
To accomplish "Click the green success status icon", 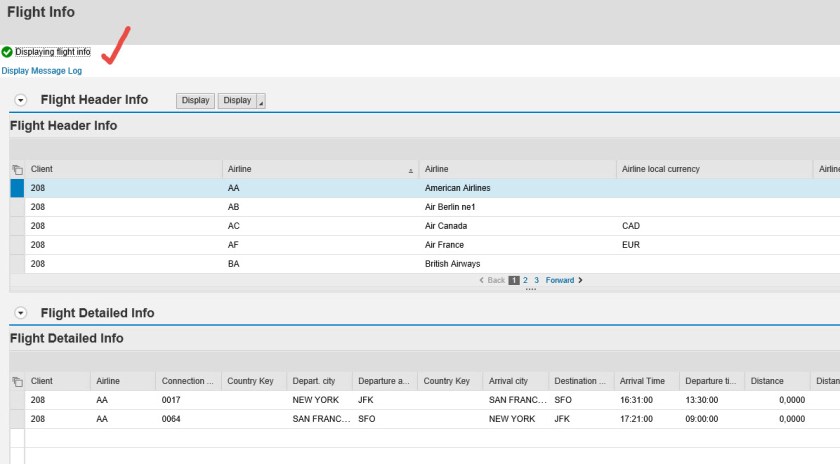I will pos(7,52).
